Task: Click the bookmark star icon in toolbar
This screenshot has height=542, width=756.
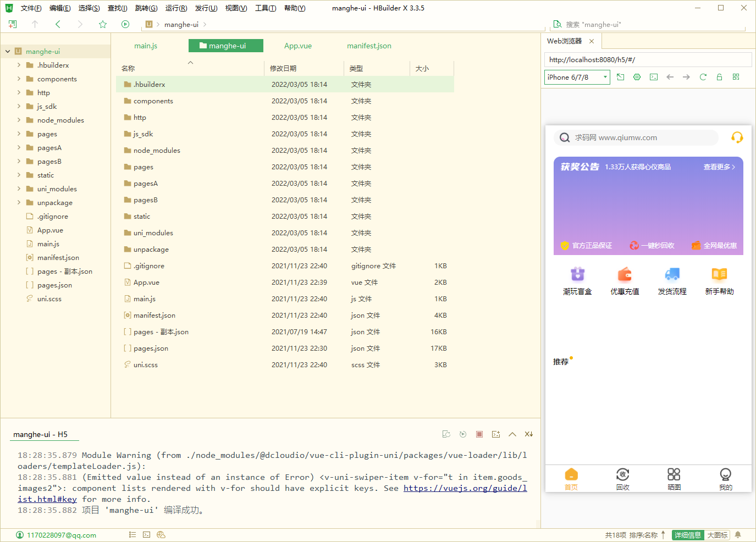Action: click(x=103, y=24)
